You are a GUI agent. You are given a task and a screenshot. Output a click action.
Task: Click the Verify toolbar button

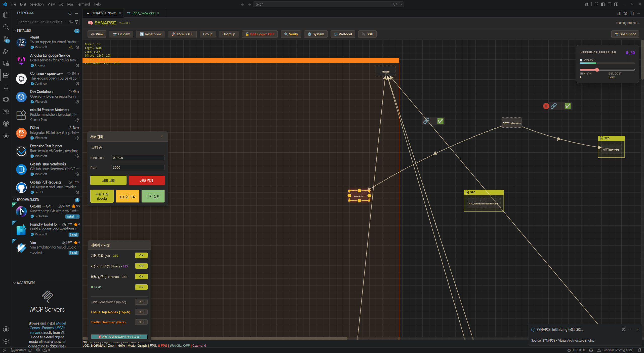click(x=291, y=34)
